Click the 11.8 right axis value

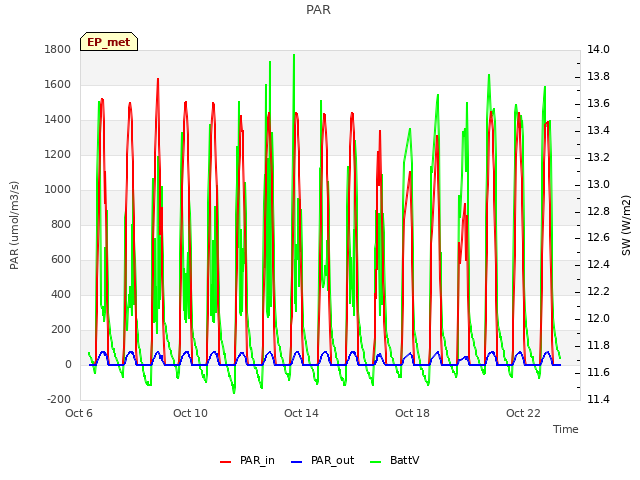click(x=598, y=345)
